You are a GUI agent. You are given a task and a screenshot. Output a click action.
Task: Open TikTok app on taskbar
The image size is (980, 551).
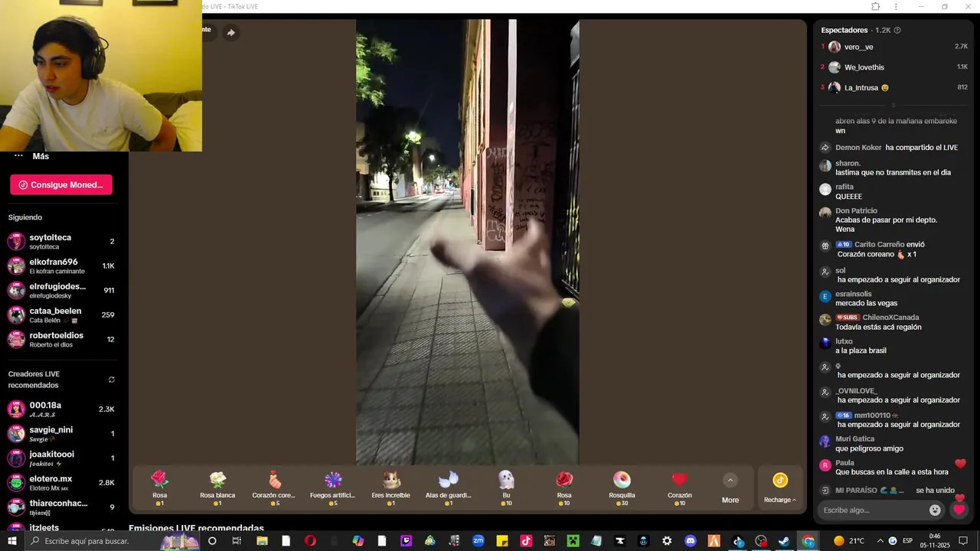coord(526,541)
